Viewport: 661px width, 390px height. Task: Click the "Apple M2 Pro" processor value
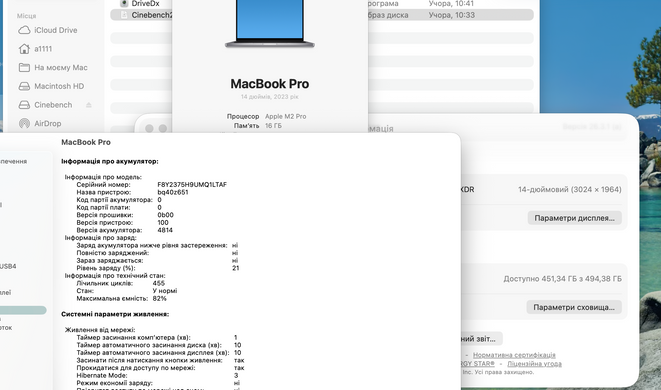point(285,116)
